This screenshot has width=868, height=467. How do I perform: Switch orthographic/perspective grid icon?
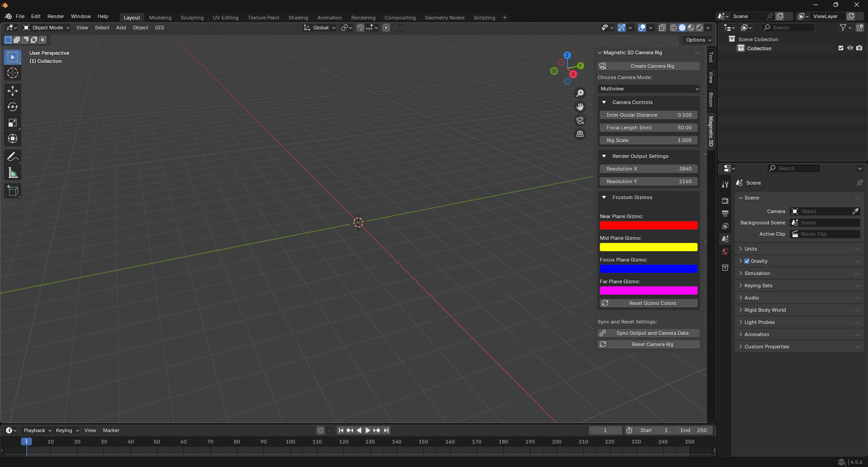pyautogui.click(x=580, y=134)
